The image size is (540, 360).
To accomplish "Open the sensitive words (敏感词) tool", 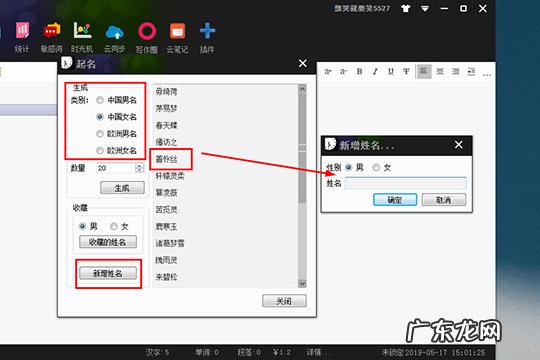I will 52,37.
